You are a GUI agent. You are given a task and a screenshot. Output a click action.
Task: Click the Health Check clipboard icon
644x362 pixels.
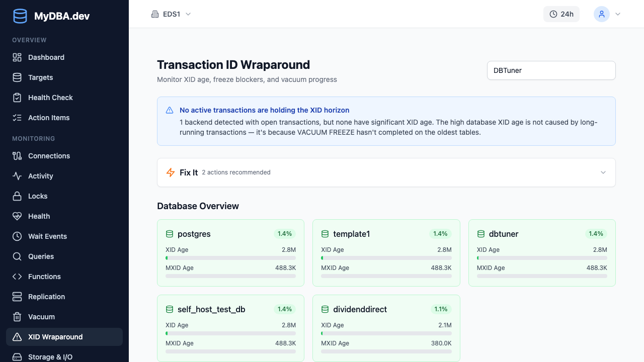17,98
